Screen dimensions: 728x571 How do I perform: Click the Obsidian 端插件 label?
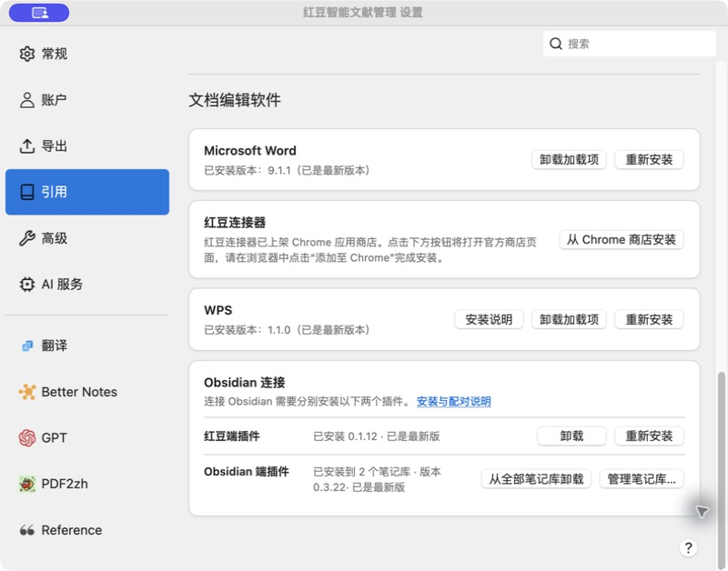pos(246,472)
